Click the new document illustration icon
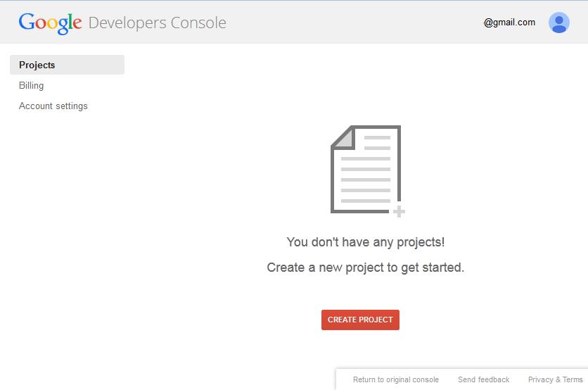This screenshot has height=390, width=588. tap(367, 171)
